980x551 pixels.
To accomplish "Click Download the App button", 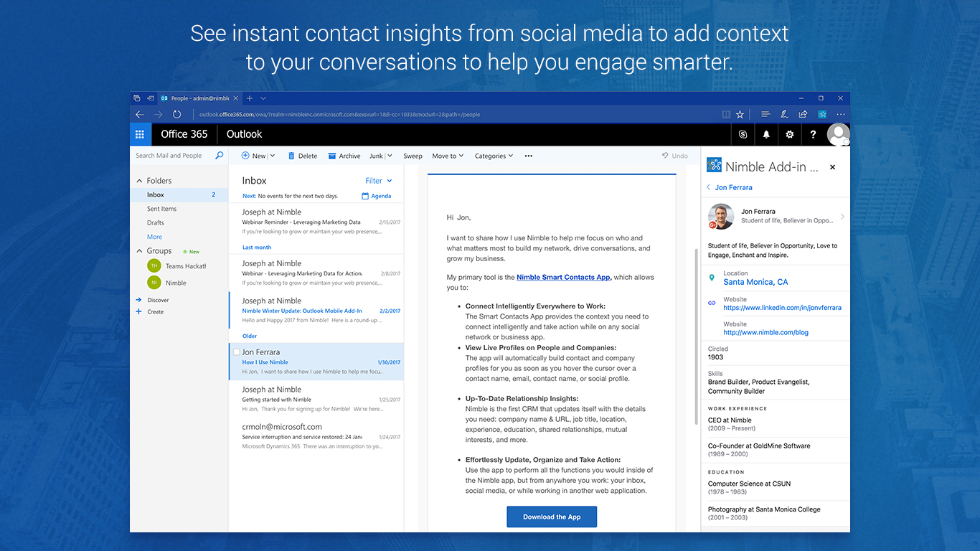I will [x=552, y=517].
